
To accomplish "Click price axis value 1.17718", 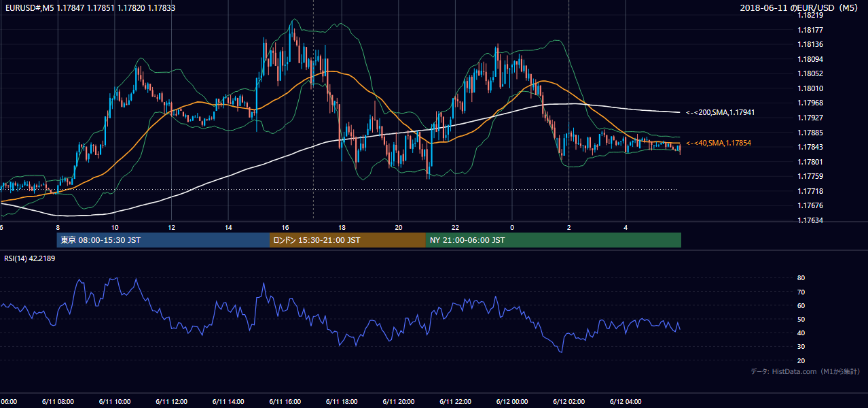I will coord(810,191).
